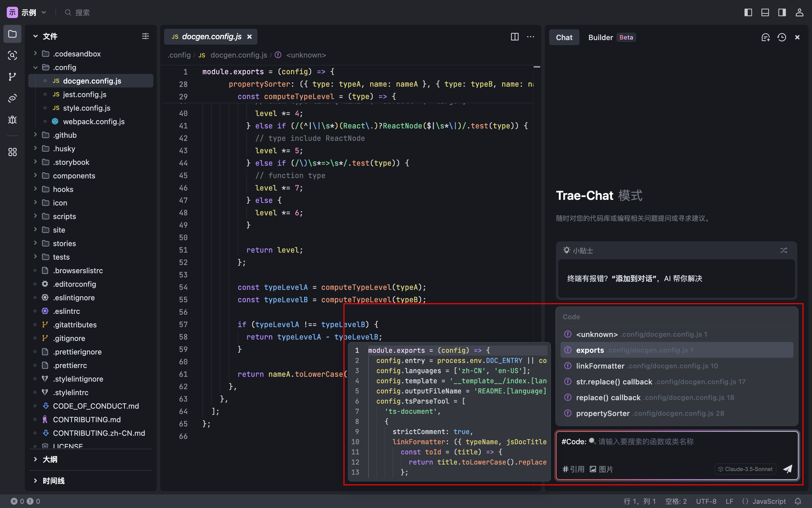Shuffle the tips with the shuffle icon
This screenshot has width=812, height=508.
[x=784, y=250]
